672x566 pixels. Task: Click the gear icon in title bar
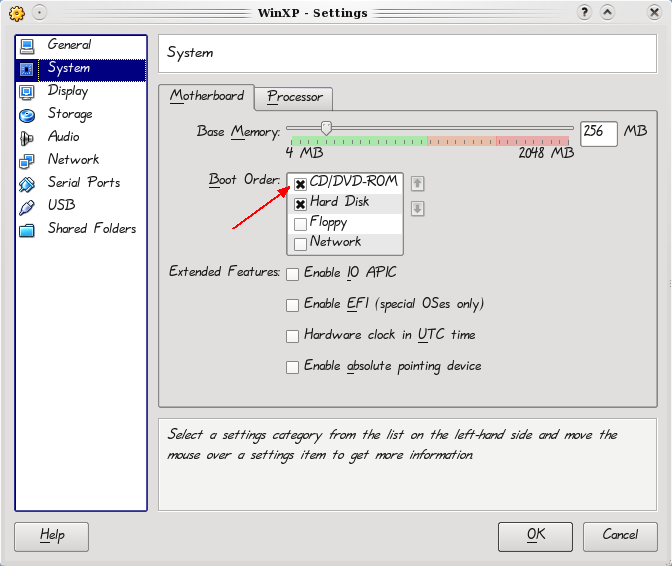tap(16, 13)
